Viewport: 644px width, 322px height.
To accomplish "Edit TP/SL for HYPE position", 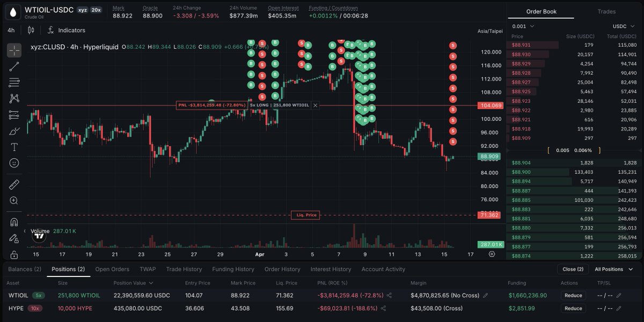I will (619, 309).
